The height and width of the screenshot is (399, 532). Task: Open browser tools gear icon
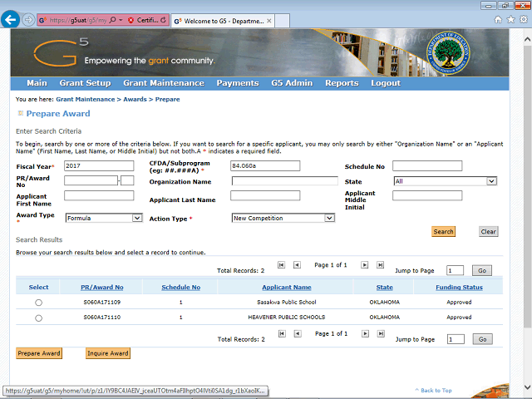tap(524, 20)
